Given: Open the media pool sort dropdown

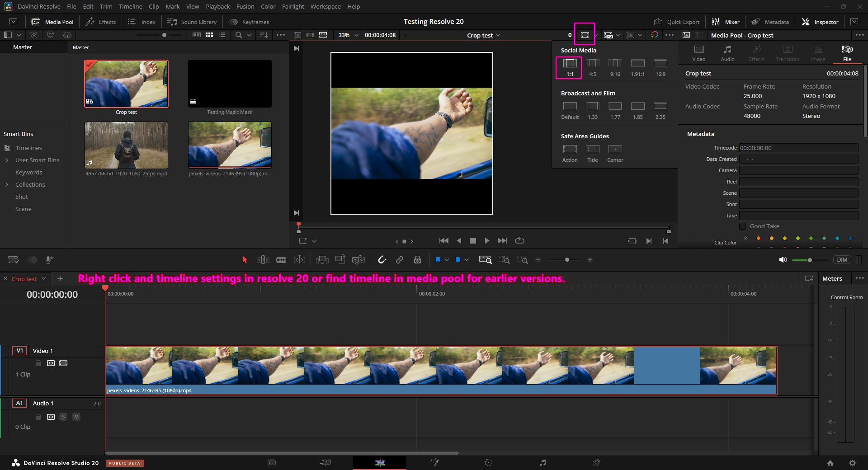Looking at the screenshot, I should point(264,35).
